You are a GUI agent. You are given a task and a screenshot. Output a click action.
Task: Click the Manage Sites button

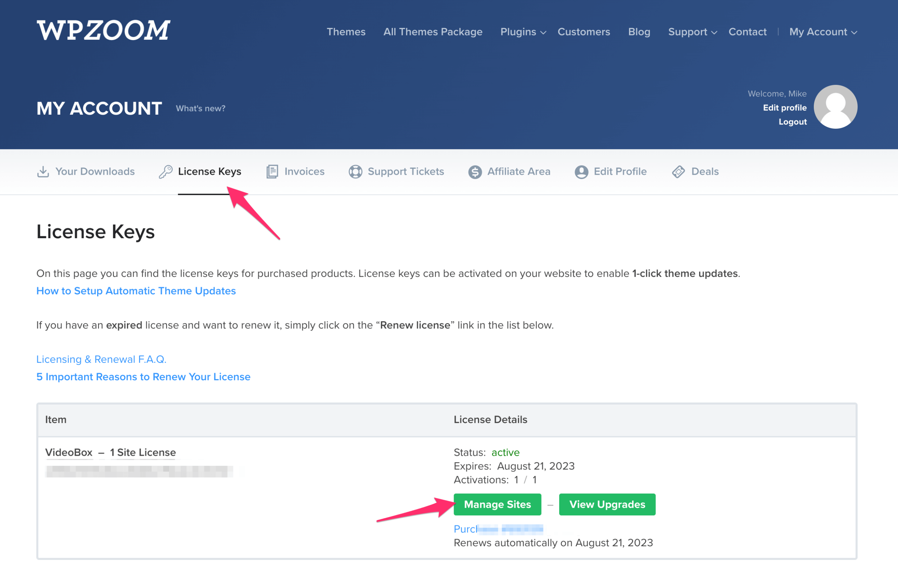pos(497,505)
